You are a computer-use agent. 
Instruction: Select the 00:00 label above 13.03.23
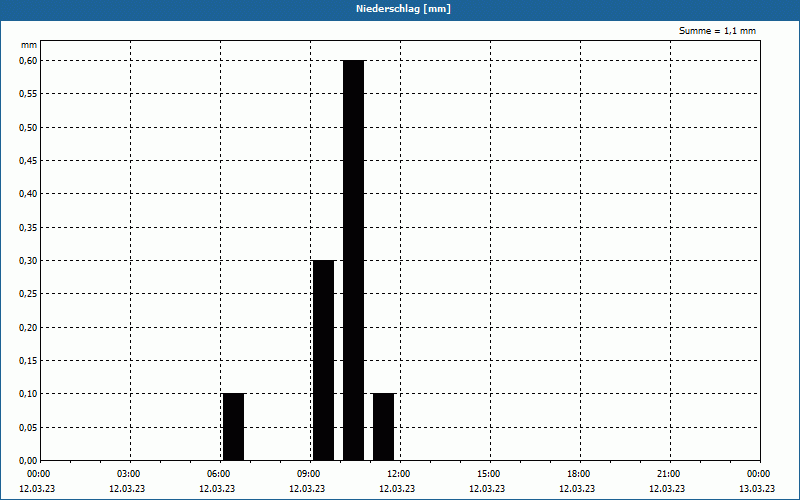(759, 474)
